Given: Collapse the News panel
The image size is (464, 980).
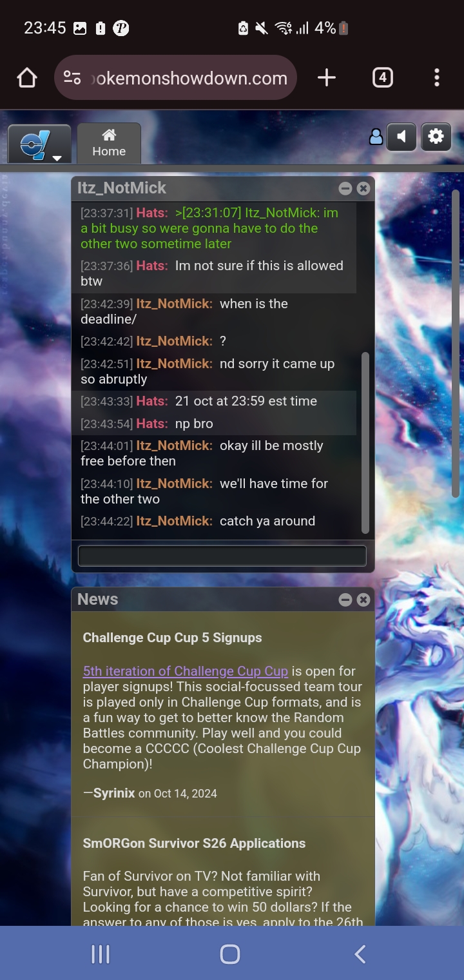Looking at the screenshot, I should point(345,600).
